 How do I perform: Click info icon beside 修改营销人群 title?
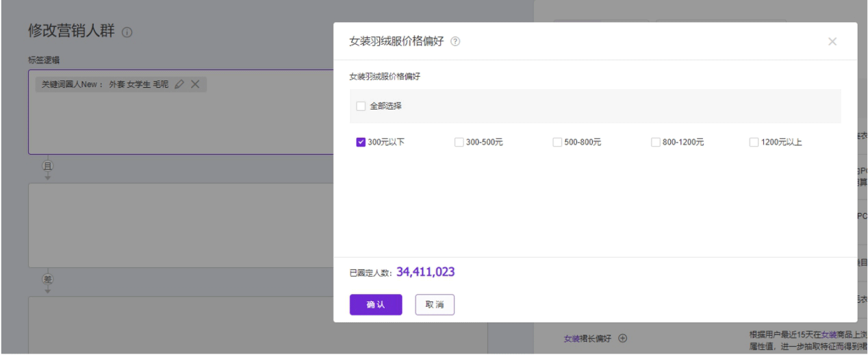tap(127, 32)
